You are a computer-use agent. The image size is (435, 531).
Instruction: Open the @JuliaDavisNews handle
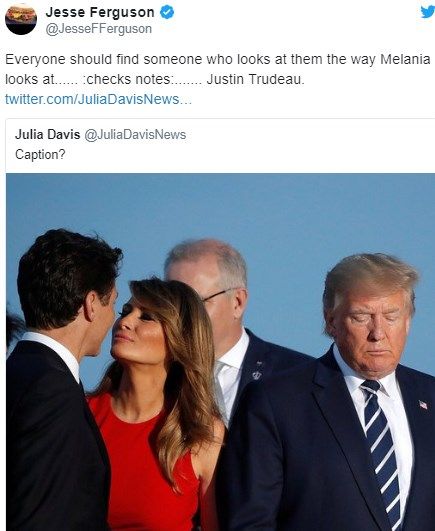click(135, 134)
